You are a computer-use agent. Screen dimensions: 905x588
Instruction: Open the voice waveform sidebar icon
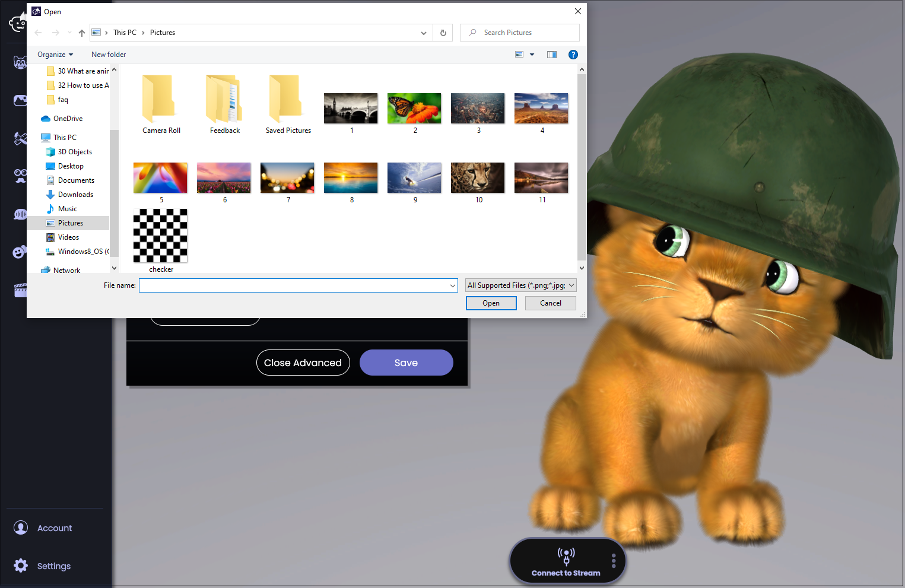[x=20, y=214]
